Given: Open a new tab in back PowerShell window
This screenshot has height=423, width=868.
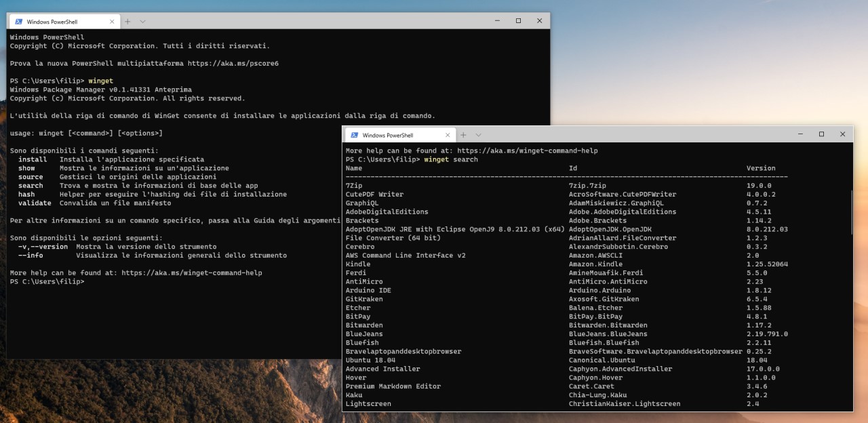Looking at the screenshot, I should click(127, 22).
